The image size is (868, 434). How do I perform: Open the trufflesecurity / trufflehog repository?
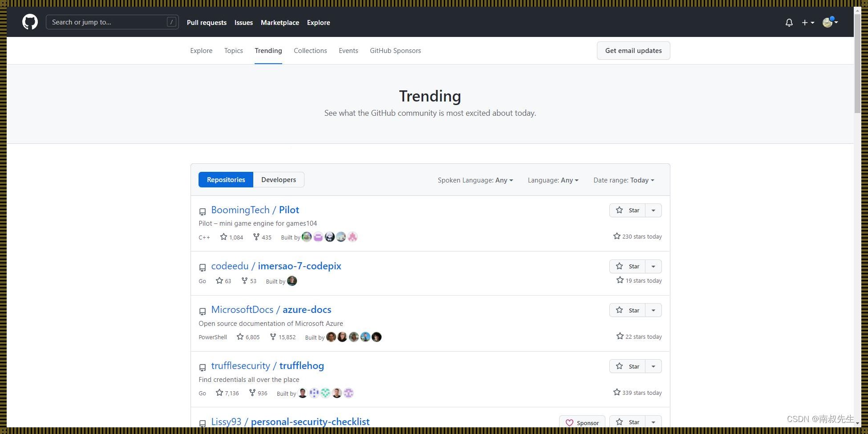click(x=268, y=366)
